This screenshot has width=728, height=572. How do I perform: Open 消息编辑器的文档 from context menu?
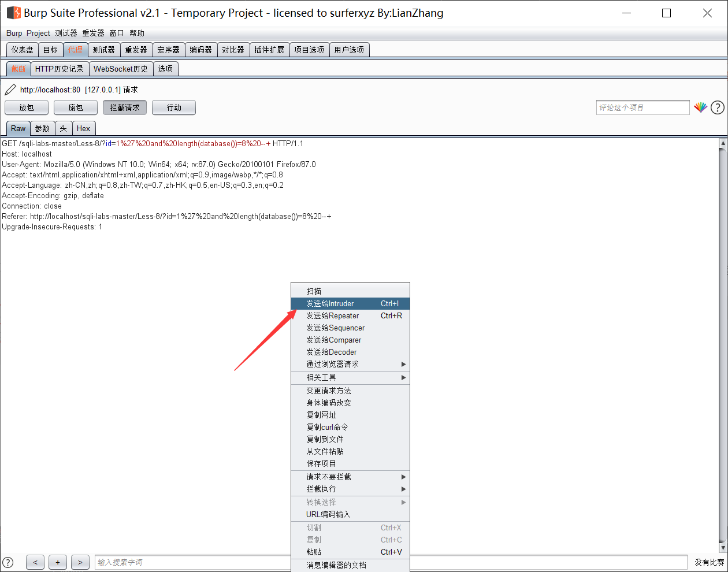(x=350, y=565)
